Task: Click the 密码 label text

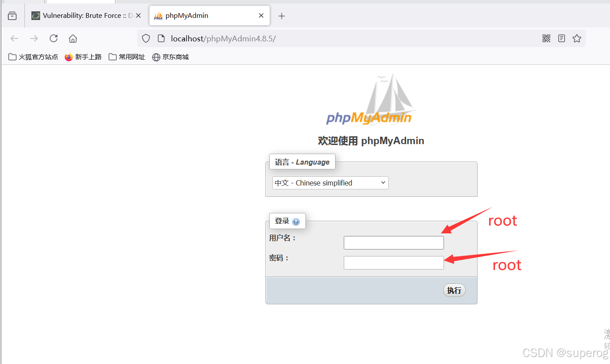Action: 279,258
